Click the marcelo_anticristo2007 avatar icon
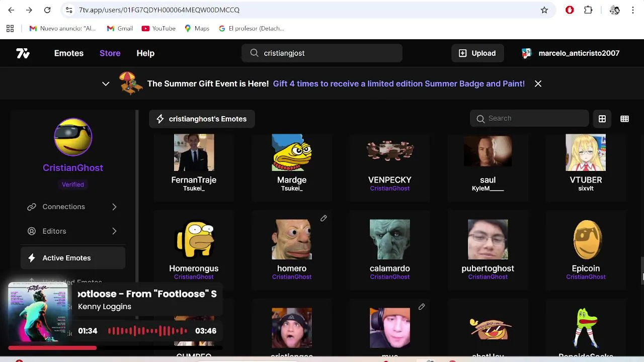The image size is (644, 362). (x=526, y=53)
